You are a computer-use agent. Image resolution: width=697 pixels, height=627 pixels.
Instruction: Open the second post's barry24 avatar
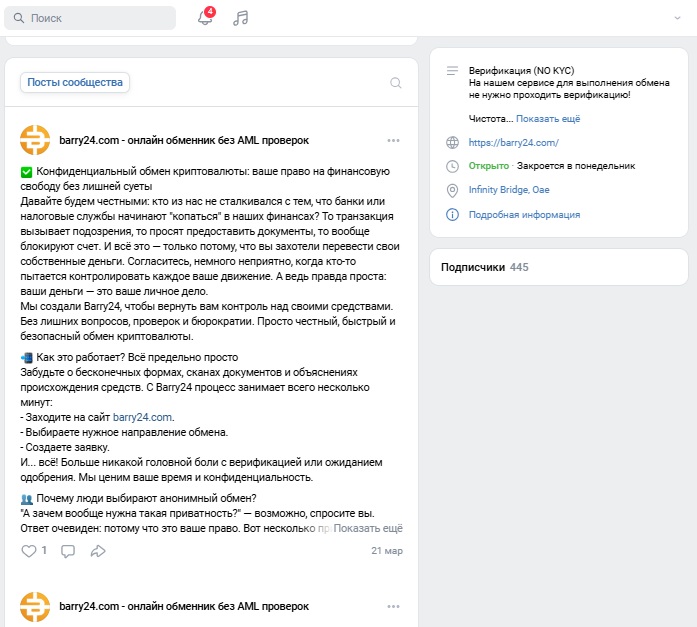(x=35, y=607)
